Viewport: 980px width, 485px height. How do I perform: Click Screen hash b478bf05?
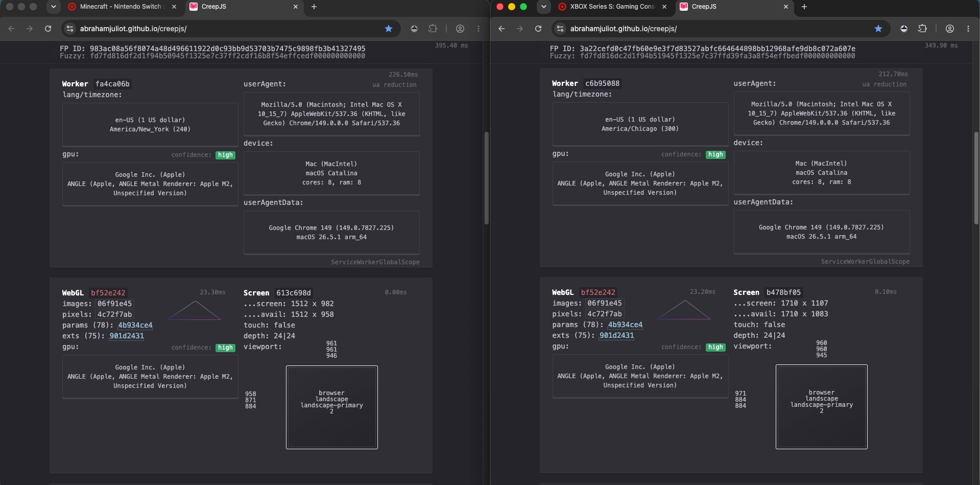783,292
